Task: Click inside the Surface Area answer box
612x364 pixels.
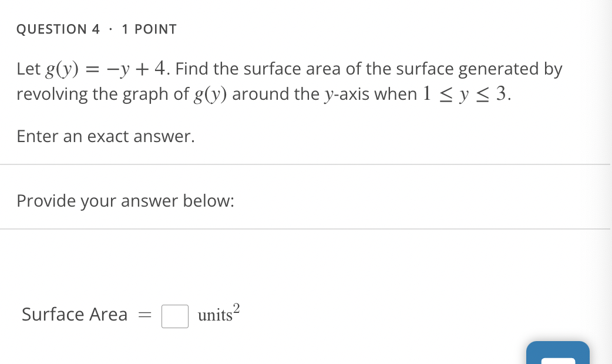Action: point(174,315)
